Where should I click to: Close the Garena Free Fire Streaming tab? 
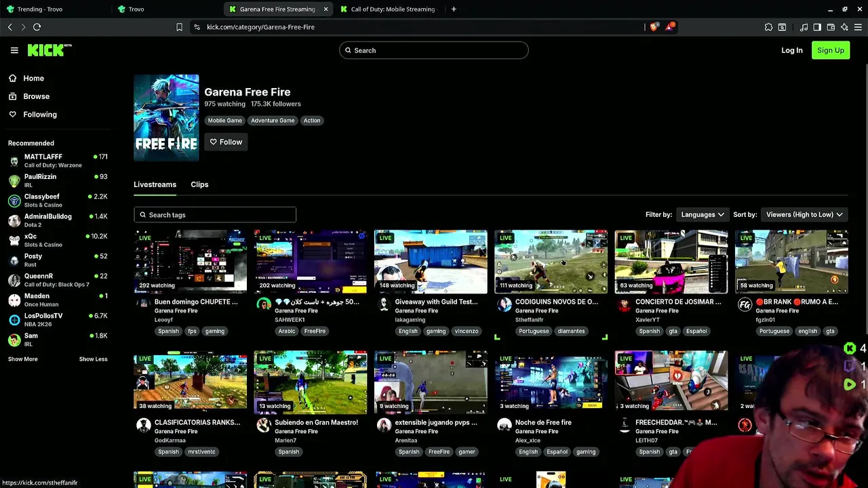[x=325, y=9]
